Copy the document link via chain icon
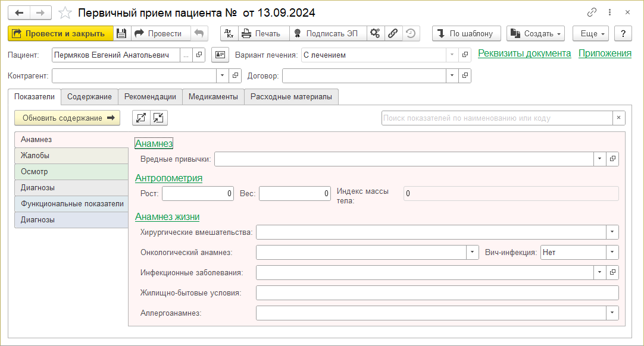This screenshot has height=346, width=644. pos(592,12)
